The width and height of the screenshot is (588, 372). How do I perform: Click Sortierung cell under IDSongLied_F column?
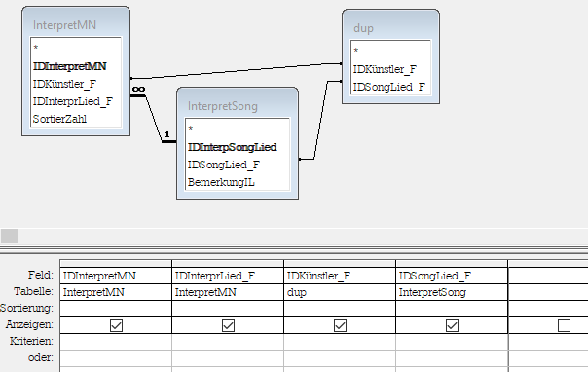452,309
